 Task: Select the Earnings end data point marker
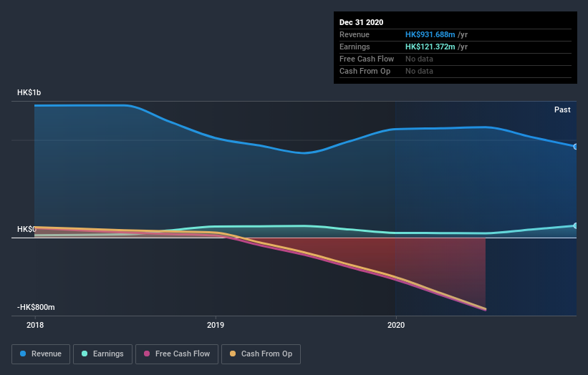point(576,225)
